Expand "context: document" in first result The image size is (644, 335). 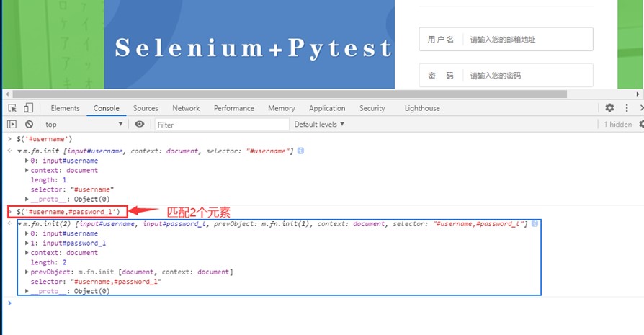pyautogui.click(x=27, y=170)
